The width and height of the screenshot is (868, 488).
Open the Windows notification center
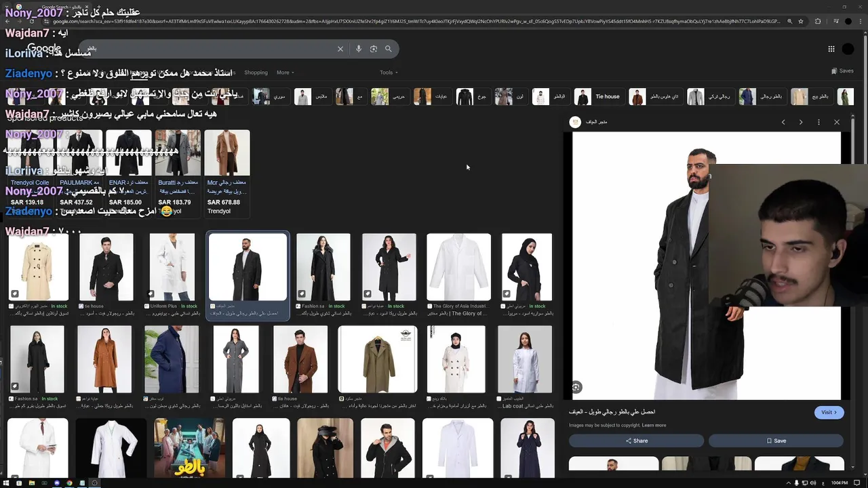856,483
